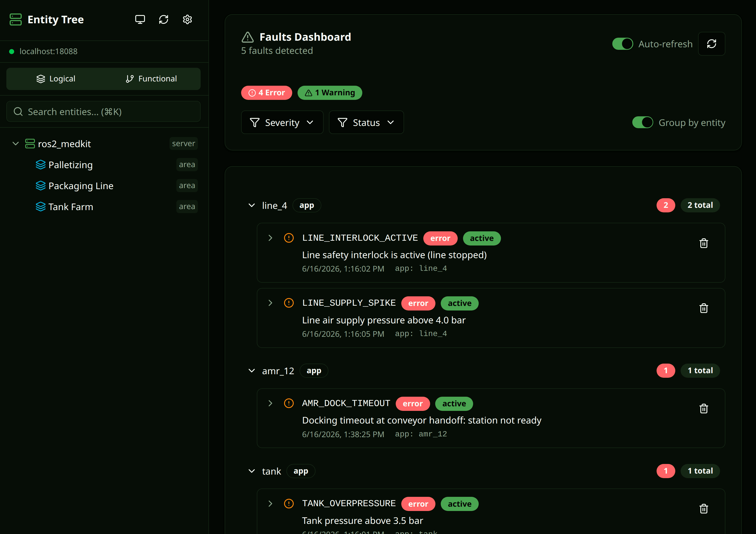This screenshot has height=534, width=756.
Task: Delete the AMR_DOCK_TIMEOUT fault with its trash icon
Action: pos(704,408)
